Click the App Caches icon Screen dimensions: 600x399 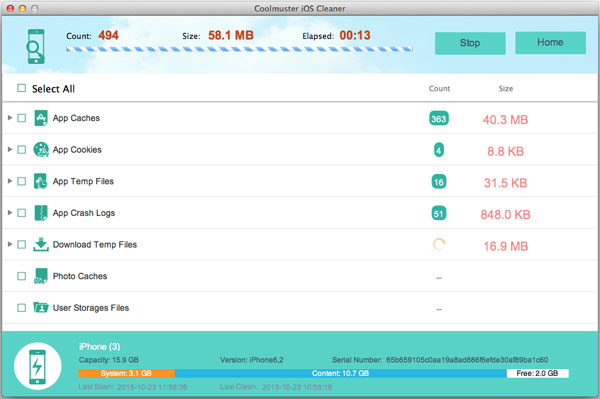(41, 118)
